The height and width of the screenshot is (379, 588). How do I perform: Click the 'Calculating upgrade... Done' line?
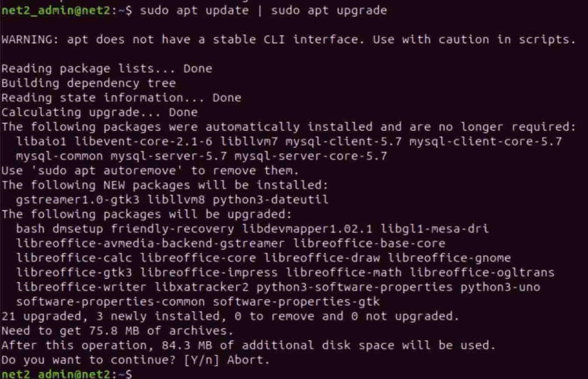(x=99, y=112)
